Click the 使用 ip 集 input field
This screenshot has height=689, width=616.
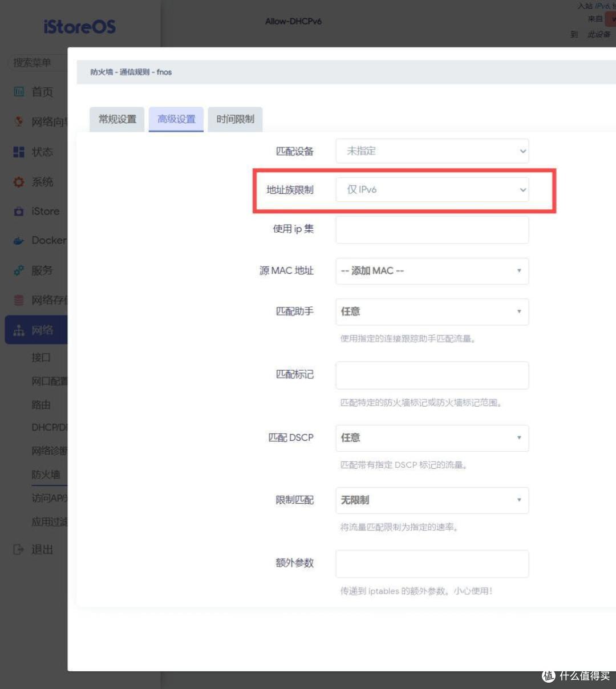432,230
